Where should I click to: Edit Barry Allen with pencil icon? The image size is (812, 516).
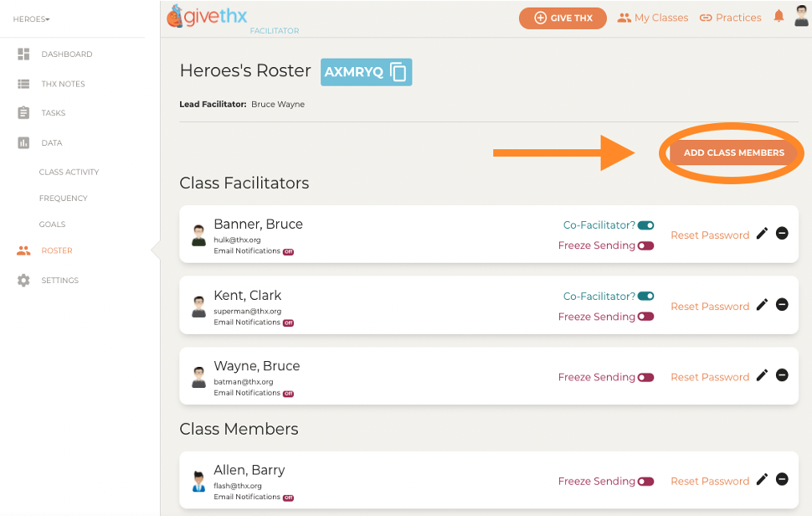(x=762, y=480)
